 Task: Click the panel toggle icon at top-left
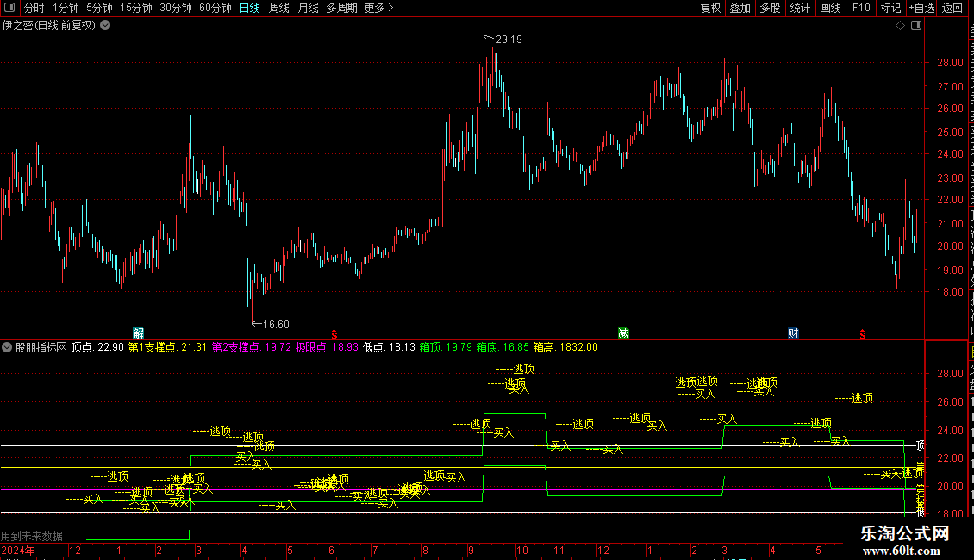[x=9, y=8]
